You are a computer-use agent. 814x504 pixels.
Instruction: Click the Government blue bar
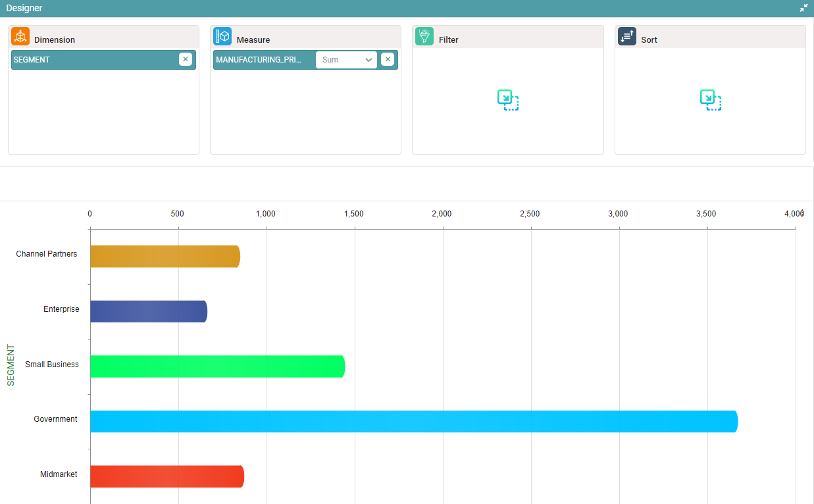[413, 421]
